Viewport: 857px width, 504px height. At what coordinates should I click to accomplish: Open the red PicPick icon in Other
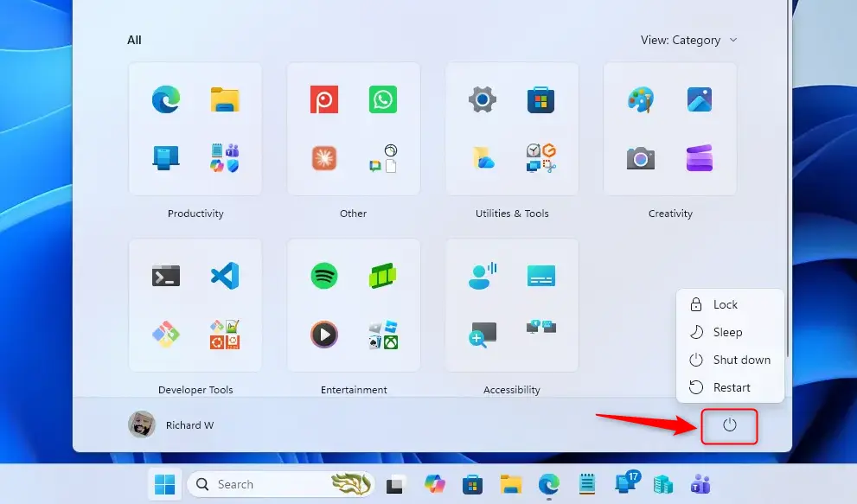324,99
